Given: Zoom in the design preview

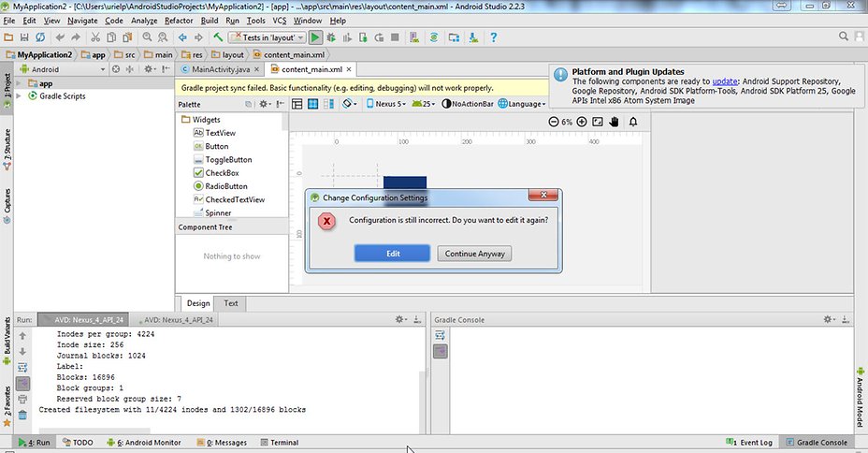Looking at the screenshot, I should (x=581, y=122).
